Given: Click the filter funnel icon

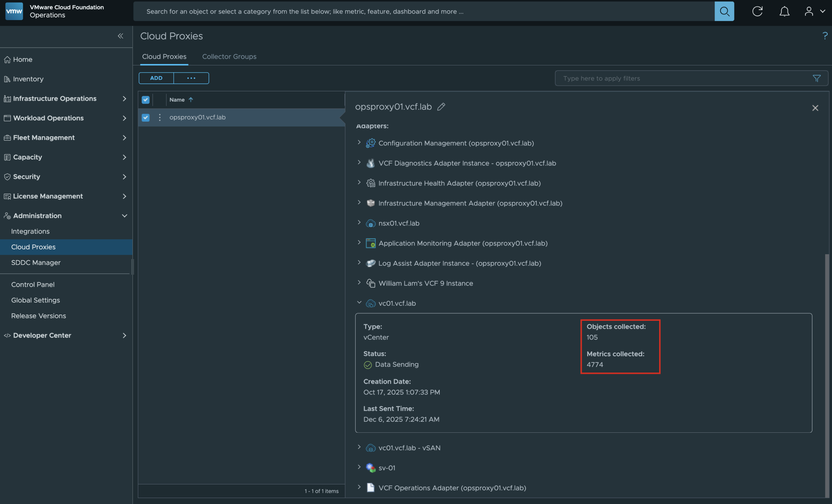Looking at the screenshot, I should (x=816, y=78).
